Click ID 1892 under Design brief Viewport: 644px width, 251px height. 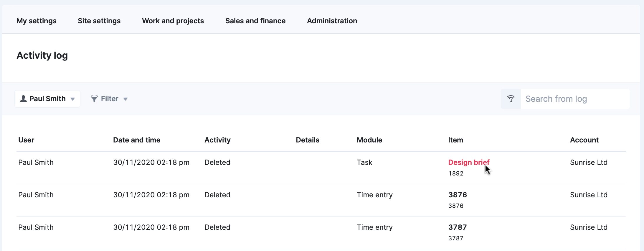[x=456, y=173]
